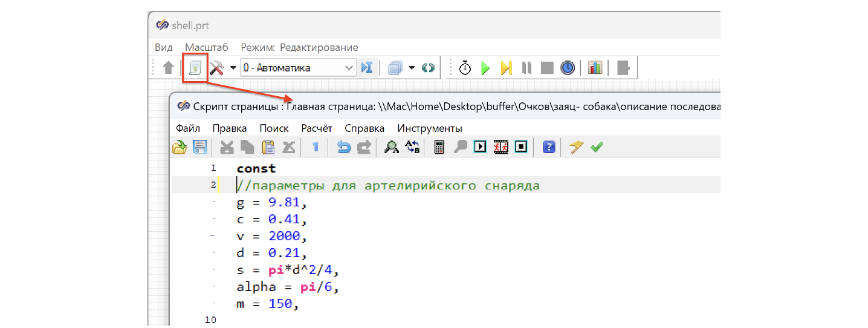Click the line 'alpha = pi/6,'

[288, 287]
